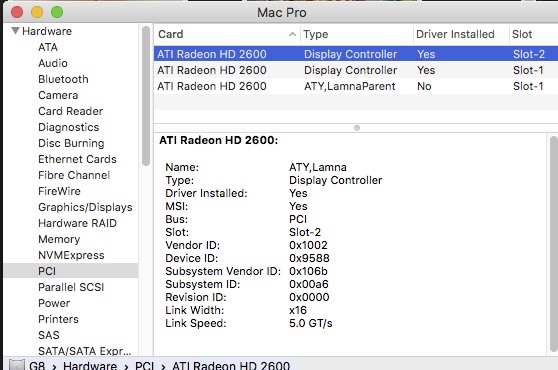This screenshot has width=558, height=370.
Task: Select the ATY,LamnaParent row
Action: point(356,86)
